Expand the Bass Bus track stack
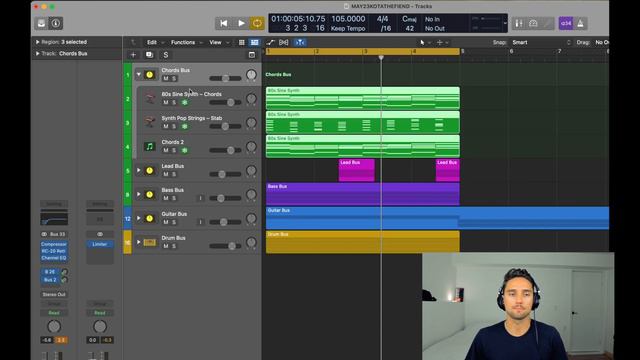640x360 pixels. [x=139, y=194]
